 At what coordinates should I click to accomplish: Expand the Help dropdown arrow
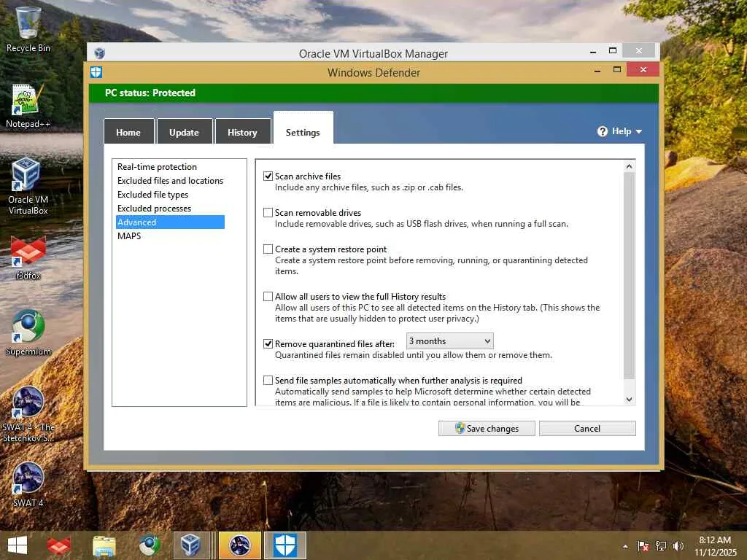click(639, 131)
